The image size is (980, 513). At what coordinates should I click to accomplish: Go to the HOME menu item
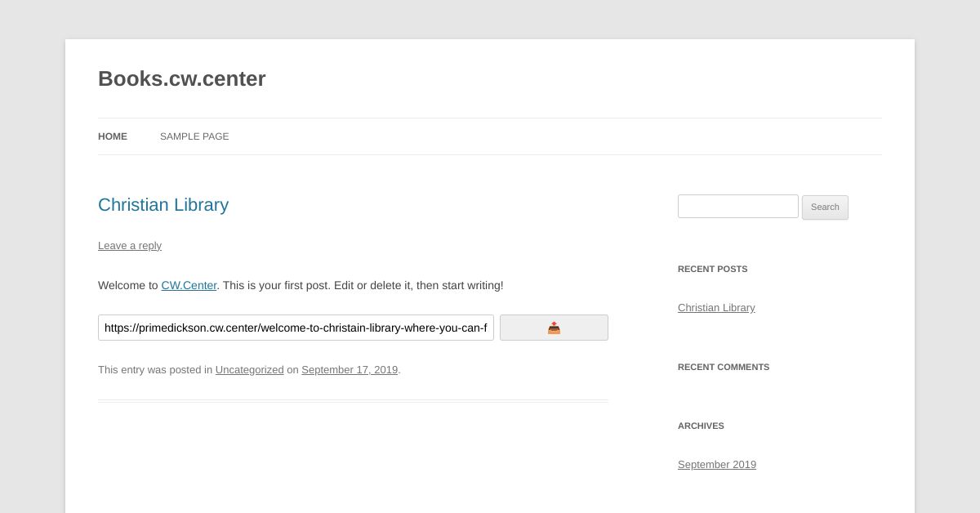113,136
